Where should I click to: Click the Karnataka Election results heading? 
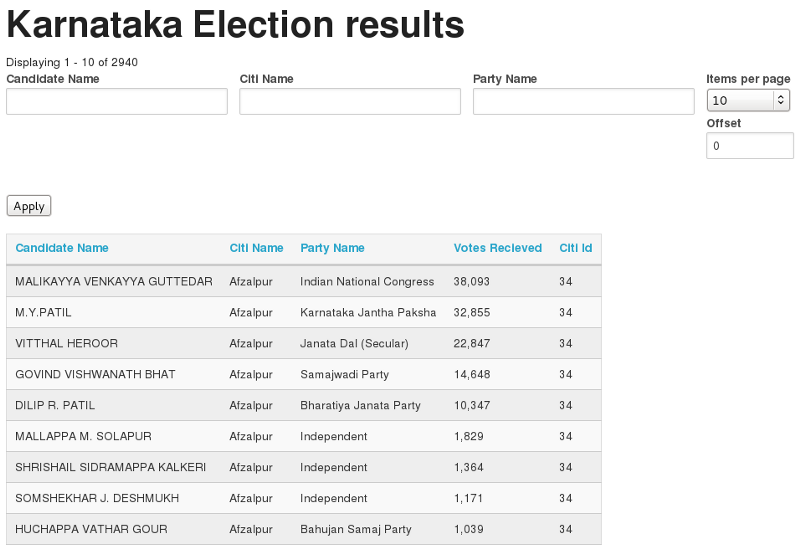(x=235, y=24)
